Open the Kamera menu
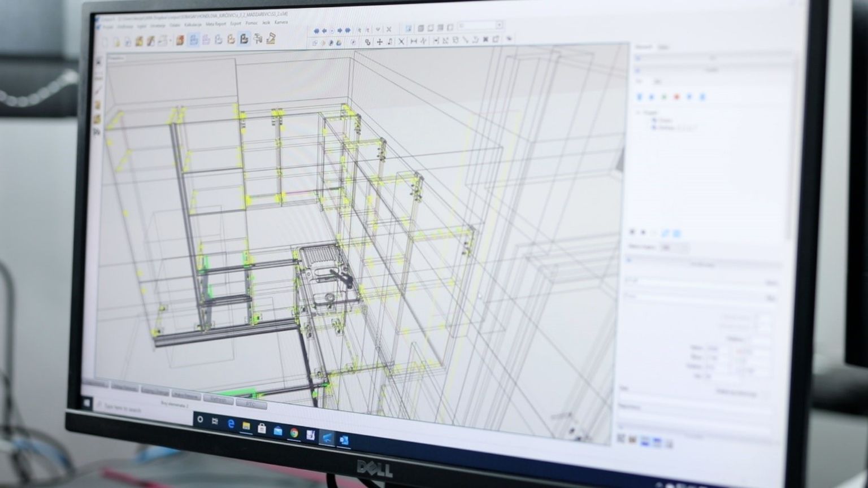The image size is (868, 488). point(281,23)
